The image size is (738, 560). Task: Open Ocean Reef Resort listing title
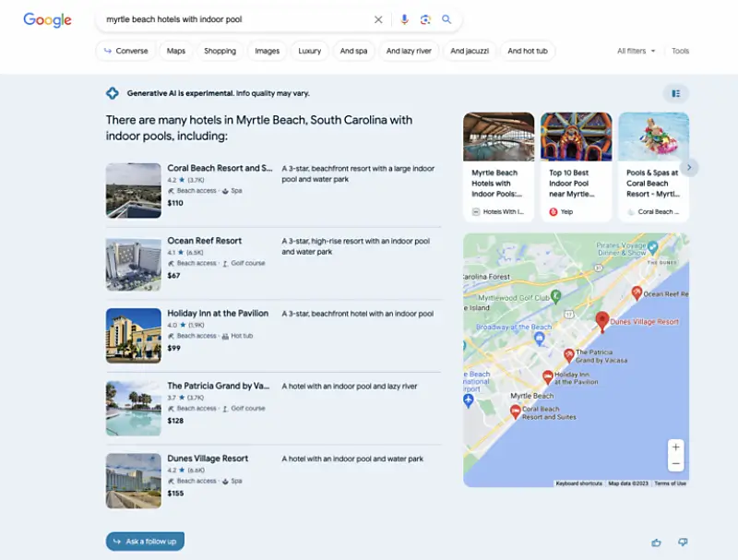204,241
